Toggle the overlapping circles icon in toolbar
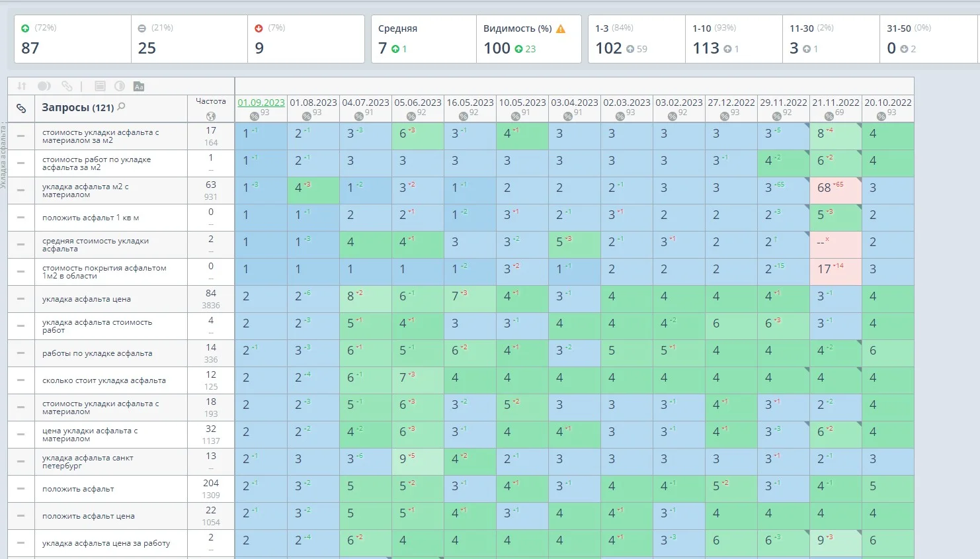Screen dimensions: 980x559 click(x=44, y=86)
